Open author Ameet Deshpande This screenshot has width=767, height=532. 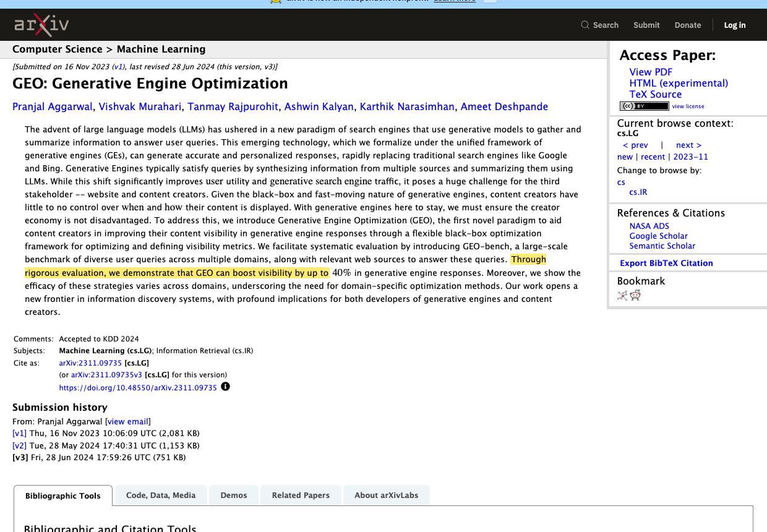coord(504,107)
